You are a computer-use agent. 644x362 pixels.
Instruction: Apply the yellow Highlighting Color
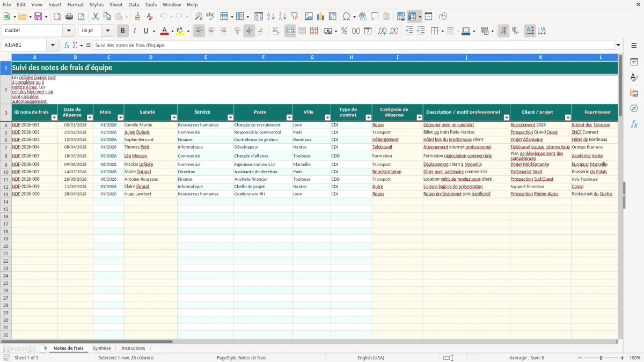click(180, 31)
